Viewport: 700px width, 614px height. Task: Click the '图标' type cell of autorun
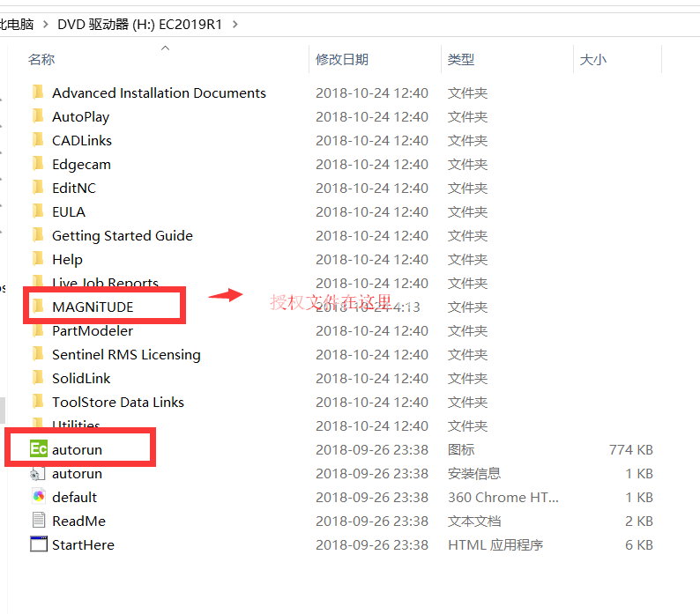(461, 450)
